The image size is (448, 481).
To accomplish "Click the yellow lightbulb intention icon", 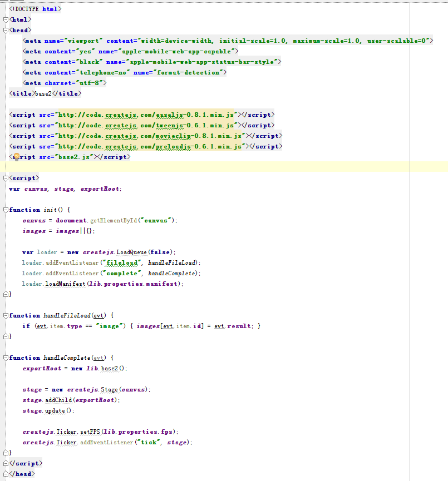I will click(x=16, y=157).
